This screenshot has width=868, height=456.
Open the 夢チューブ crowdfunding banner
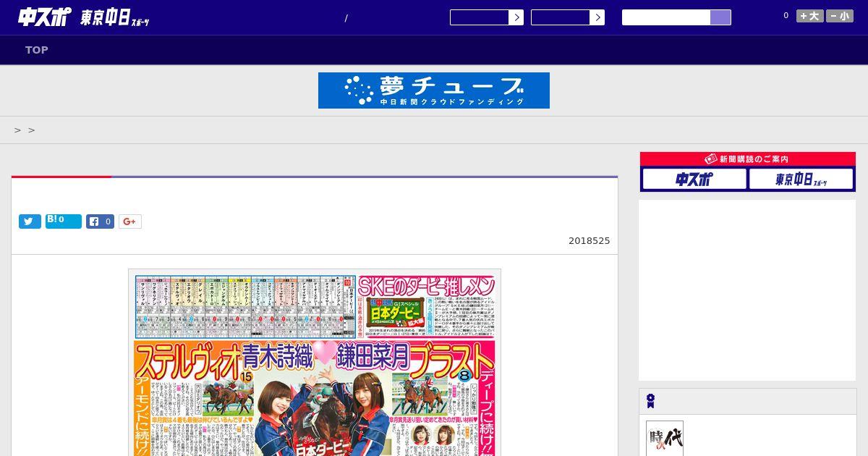434,90
